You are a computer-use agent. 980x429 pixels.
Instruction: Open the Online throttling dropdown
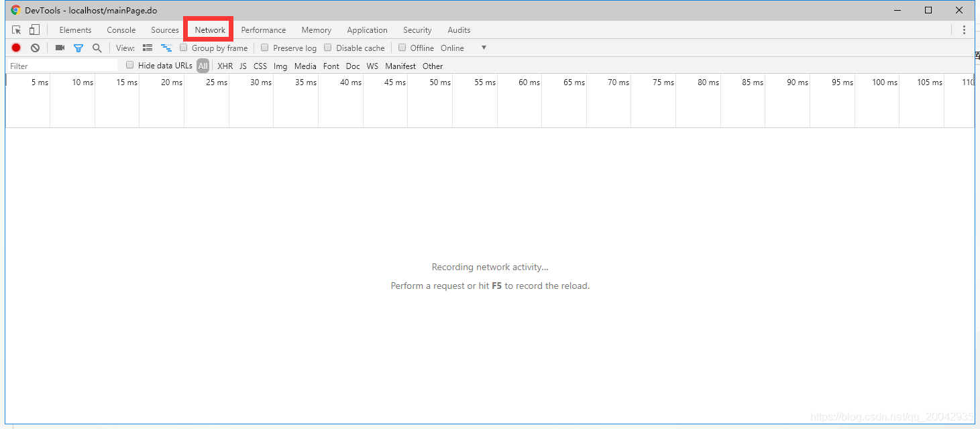click(x=464, y=48)
